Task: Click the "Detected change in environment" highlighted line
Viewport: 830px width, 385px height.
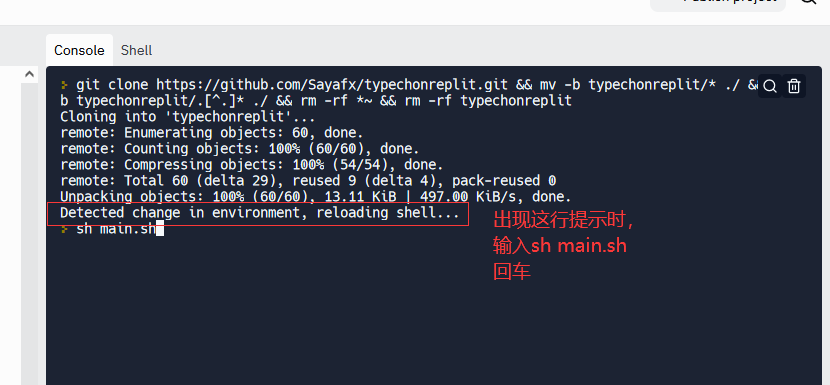Action: coord(259,213)
